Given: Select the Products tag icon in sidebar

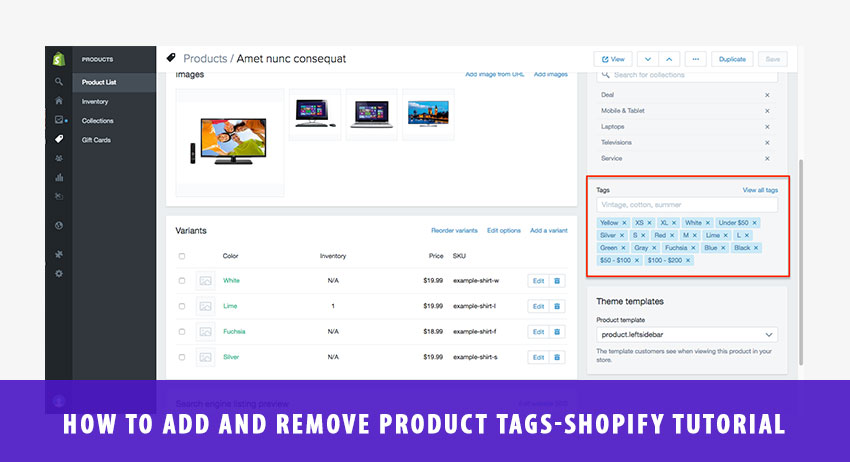Looking at the screenshot, I should [x=59, y=139].
